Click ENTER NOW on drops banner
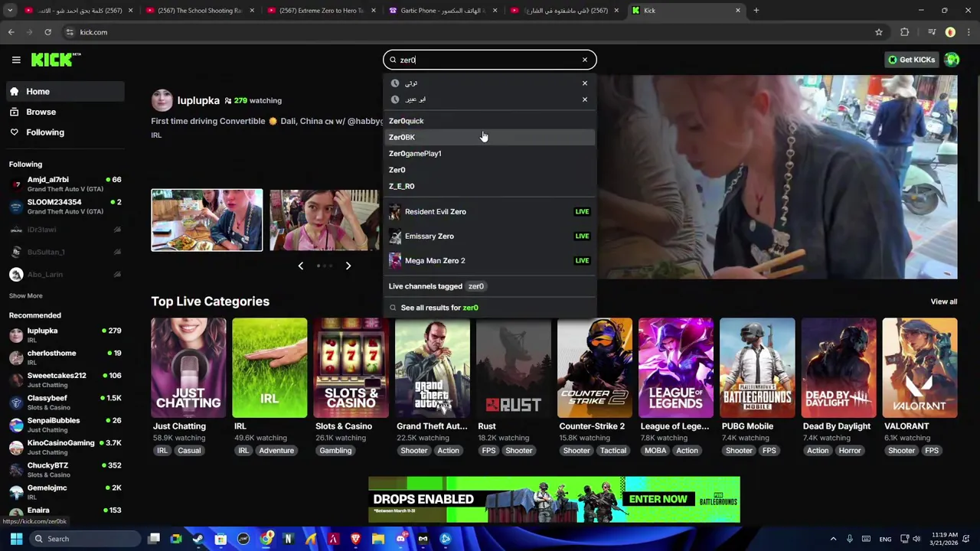The height and width of the screenshot is (551, 980). point(658,499)
